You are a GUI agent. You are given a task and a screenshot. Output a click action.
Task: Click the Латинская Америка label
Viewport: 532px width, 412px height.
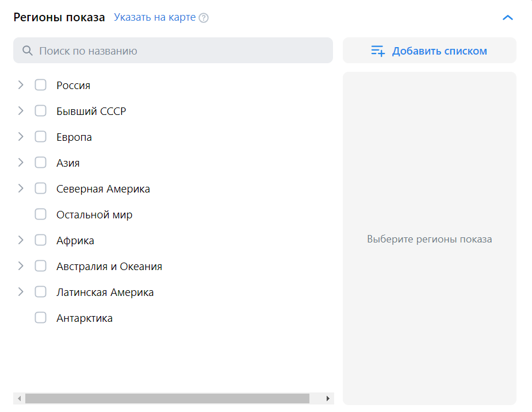tap(105, 292)
